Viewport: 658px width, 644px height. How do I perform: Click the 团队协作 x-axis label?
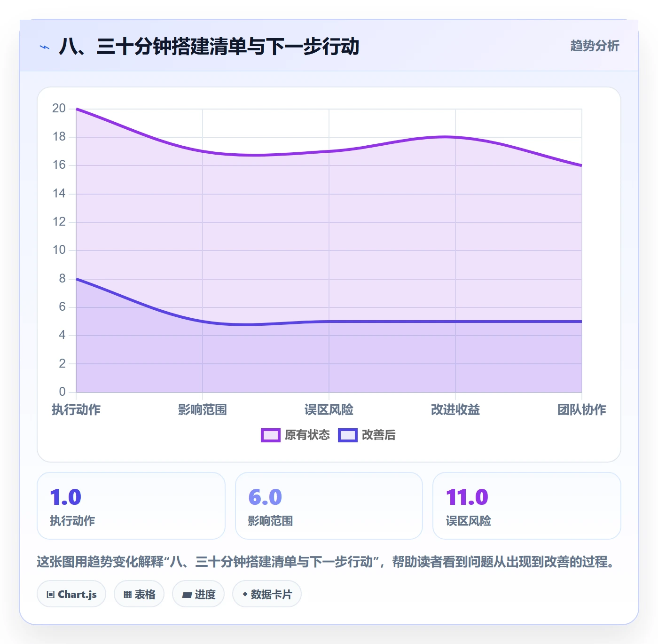pos(582,410)
